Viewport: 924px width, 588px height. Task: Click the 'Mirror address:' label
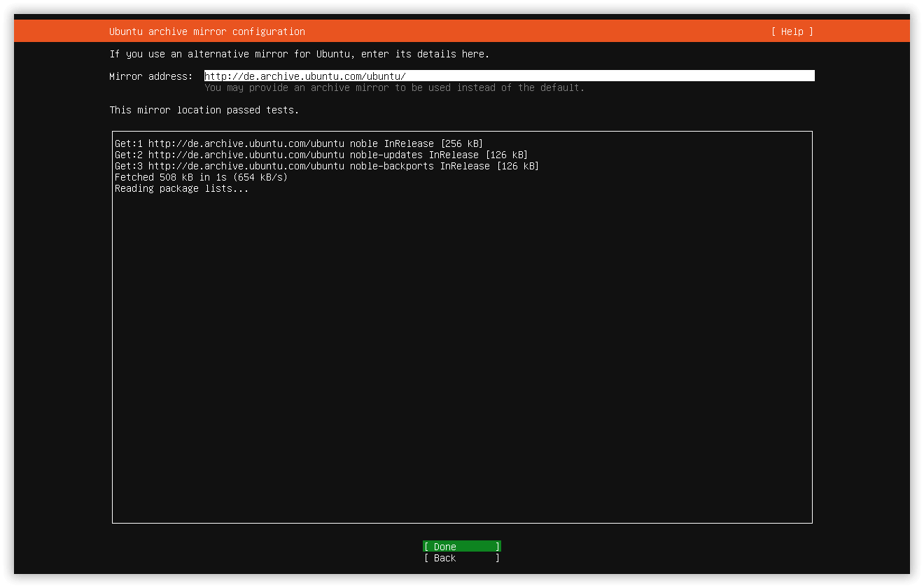(151, 76)
